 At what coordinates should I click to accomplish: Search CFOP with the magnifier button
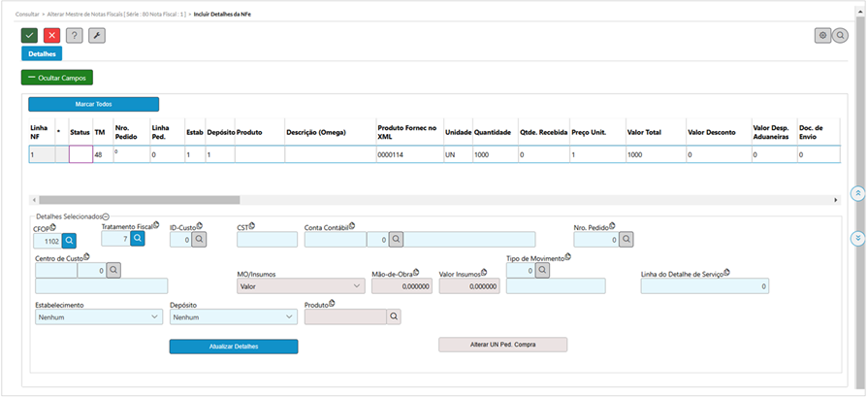coord(71,241)
